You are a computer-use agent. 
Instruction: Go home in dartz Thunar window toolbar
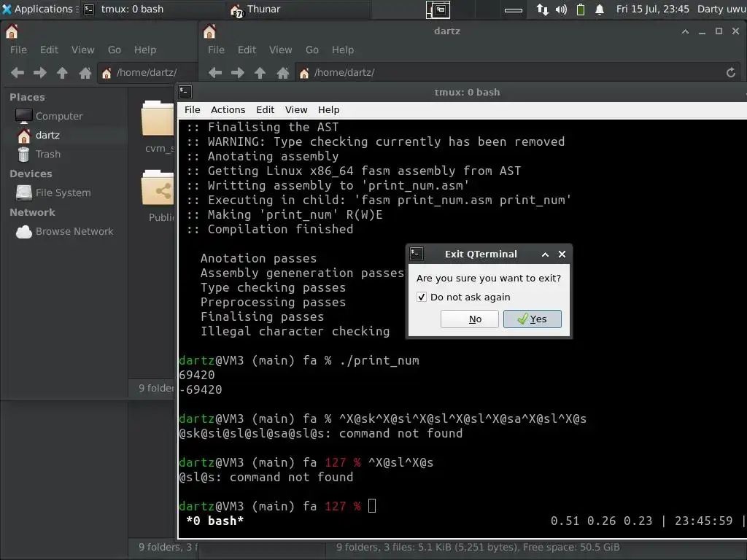[283, 73]
